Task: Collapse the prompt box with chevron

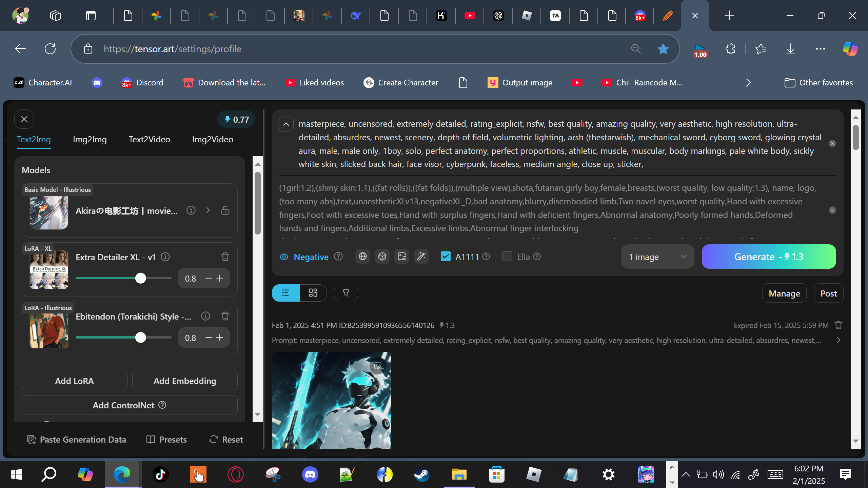Action: (x=286, y=124)
